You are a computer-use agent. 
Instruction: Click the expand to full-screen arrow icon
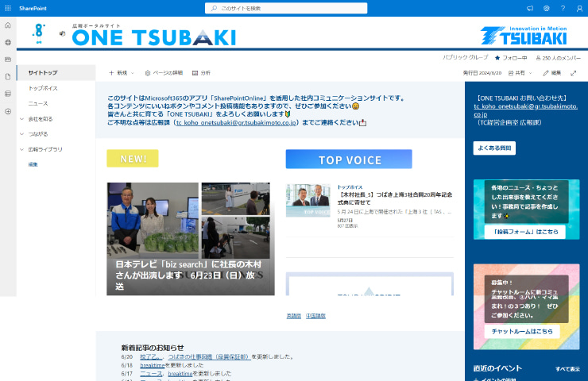[574, 73]
